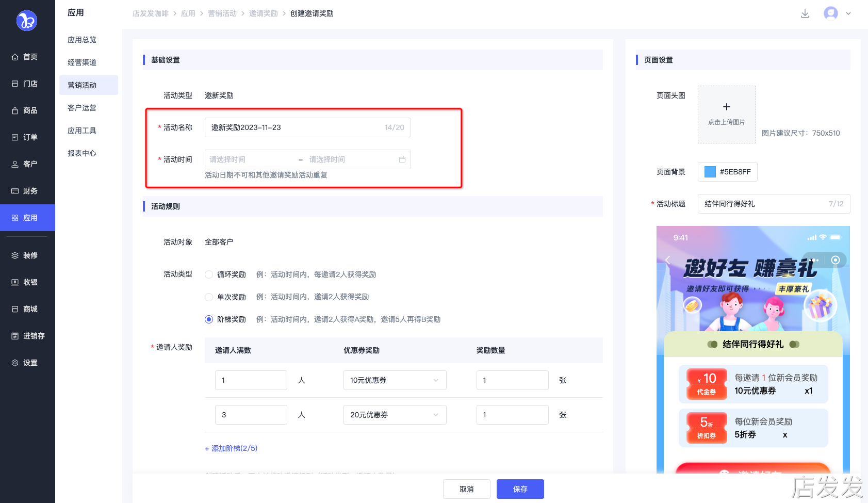868x503 pixels.
Task: Open 报表中心 in the submenu
Action: pyautogui.click(x=89, y=153)
